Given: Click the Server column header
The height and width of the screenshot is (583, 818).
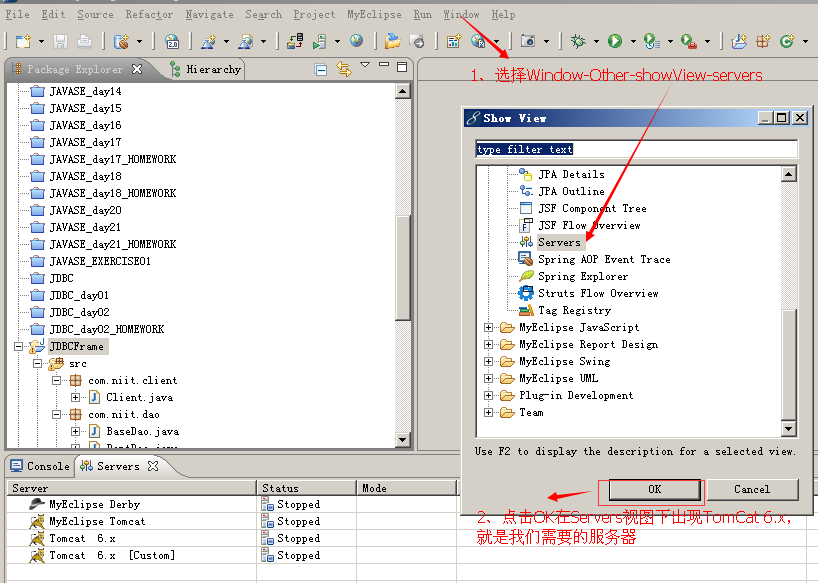Looking at the screenshot, I should (131, 488).
